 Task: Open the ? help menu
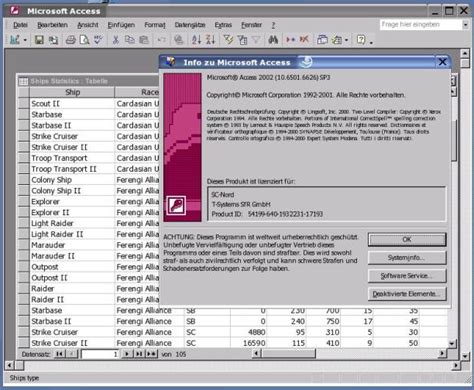coord(273,25)
